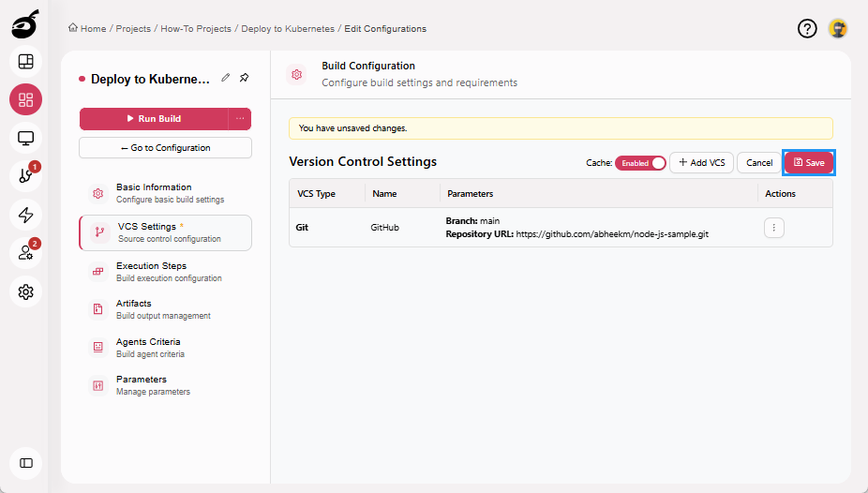Click the Basic Information gear icon
The height and width of the screenshot is (493, 868).
98,193
